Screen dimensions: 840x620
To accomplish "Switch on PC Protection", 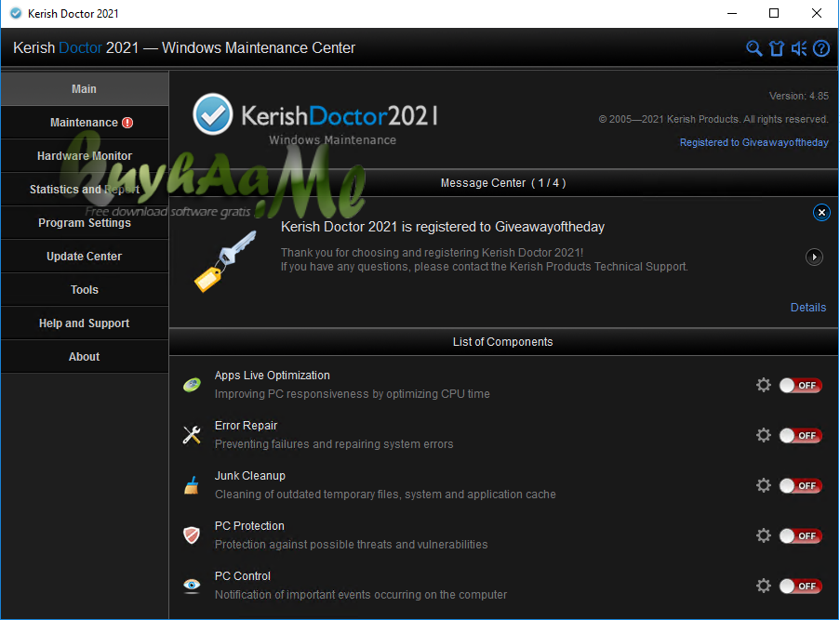I will [x=800, y=536].
